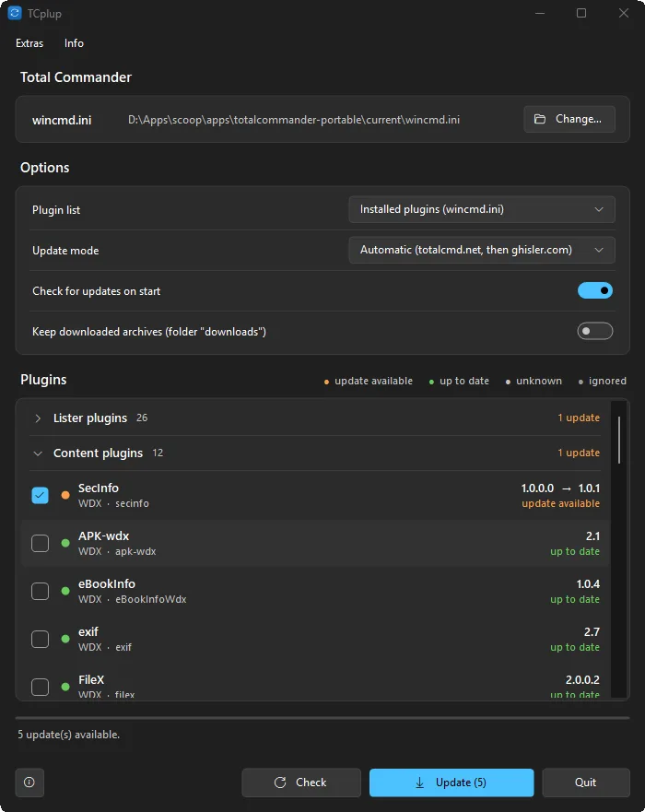Click the wincmd.ini file path text
Screen dimensions: 645x812
pos(294,120)
